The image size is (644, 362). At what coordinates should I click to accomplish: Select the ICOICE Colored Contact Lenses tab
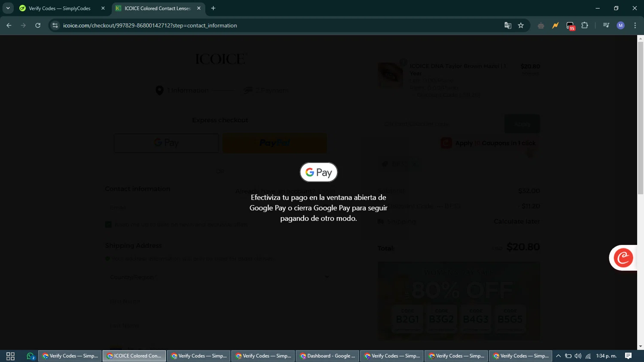click(x=157, y=8)
